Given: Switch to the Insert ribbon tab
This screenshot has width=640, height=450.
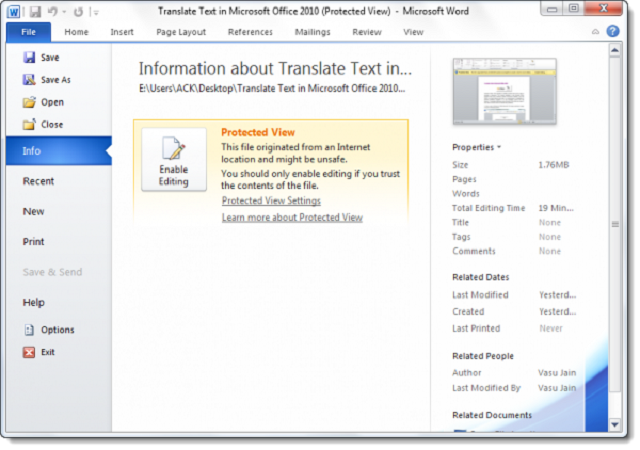Looking at the screenshot, I should coord(122,32).
